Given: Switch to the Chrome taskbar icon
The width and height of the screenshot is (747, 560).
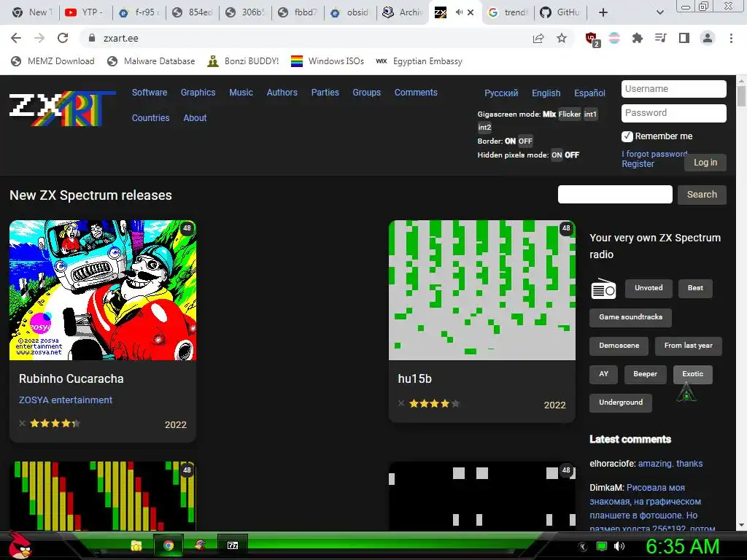Looking at the screenshot, I should [x=169, y=545].
